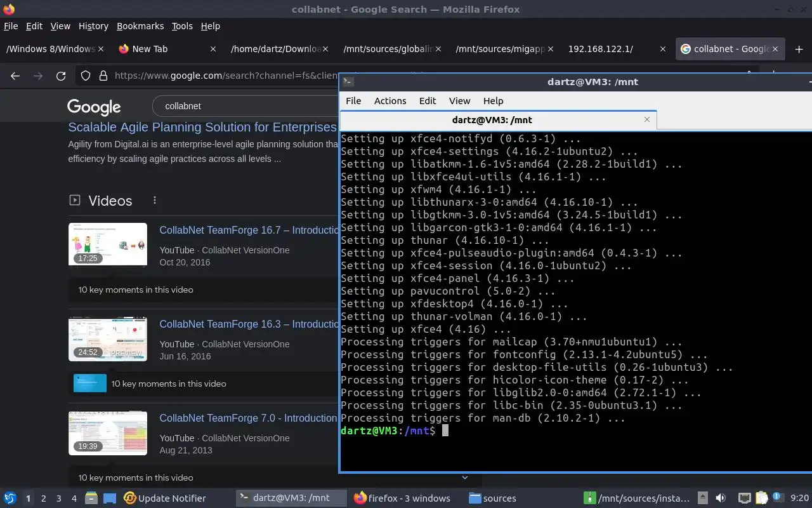The height and width of the screenshot is (508, 812).
Task: Close the /Windows 8/Windows tab
Action: (101, 49)
